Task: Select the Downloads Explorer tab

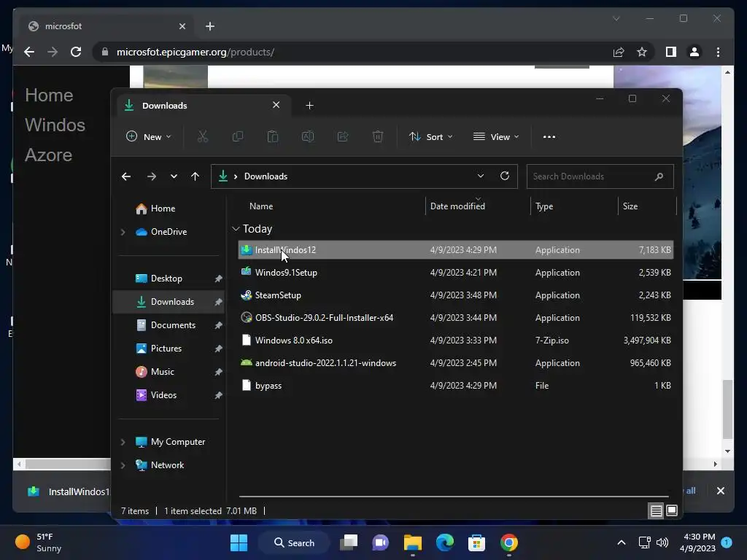Action: click(203, 105)
